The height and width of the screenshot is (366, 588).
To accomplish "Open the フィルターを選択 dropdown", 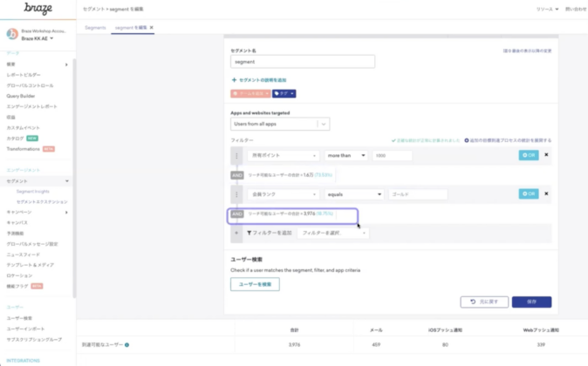I will click(x=332, y=233).
